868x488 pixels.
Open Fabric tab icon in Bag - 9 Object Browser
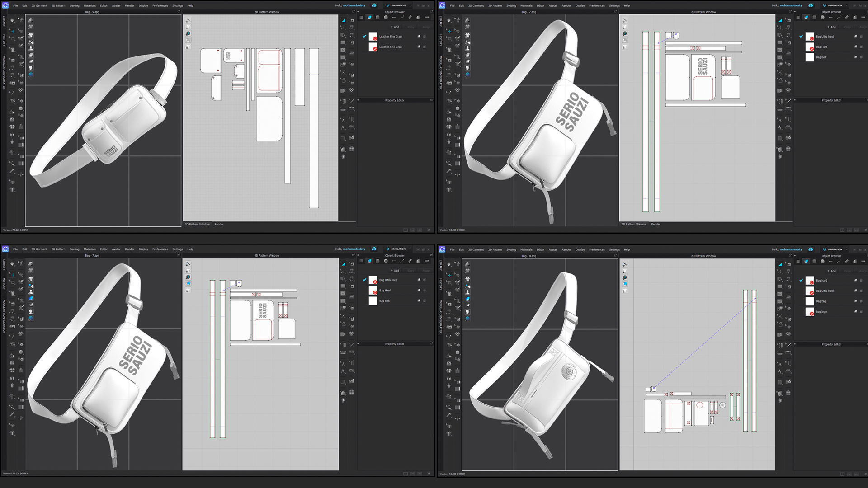click(x=369, y=17)
